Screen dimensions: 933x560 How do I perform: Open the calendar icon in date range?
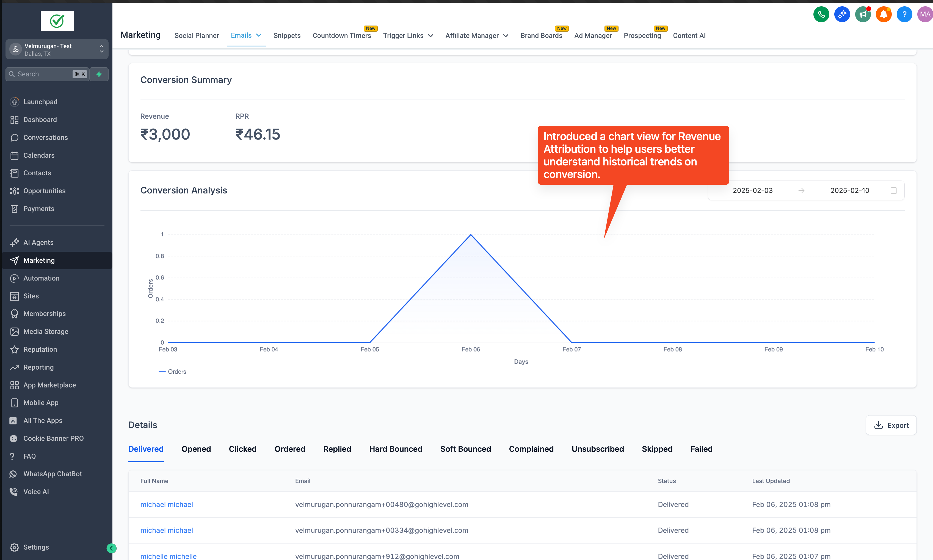coord(893,191)
